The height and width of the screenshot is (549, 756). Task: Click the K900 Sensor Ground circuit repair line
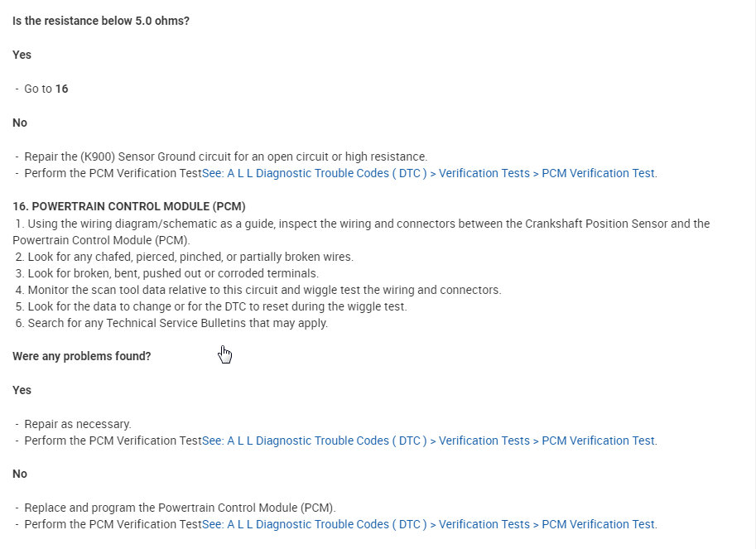coord(225,157)
